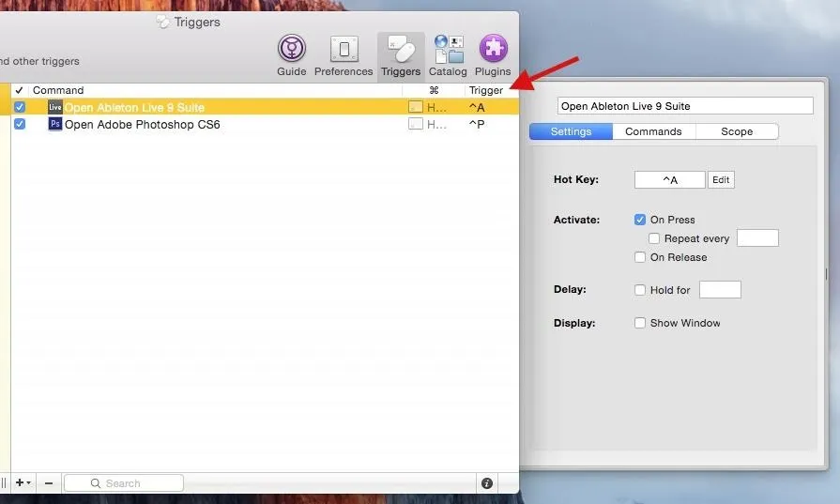Image resolution: width=840 pixels, height=504 pixels.
Task: Click the Search field
Action: [124, 483]
